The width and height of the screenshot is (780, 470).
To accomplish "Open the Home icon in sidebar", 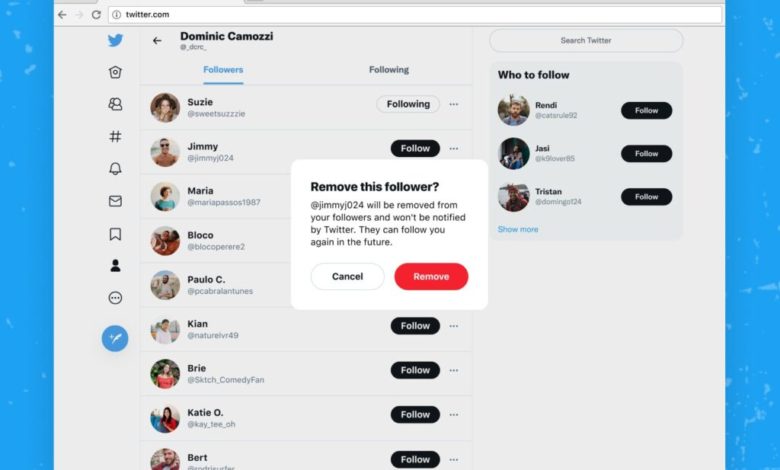I will (x=115, y=72).
